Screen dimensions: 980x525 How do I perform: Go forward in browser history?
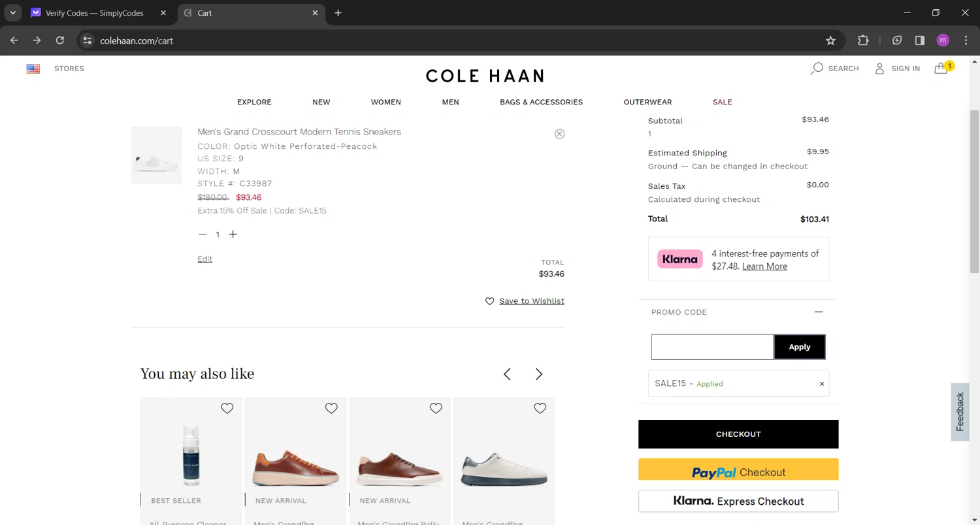pos(37,40)
